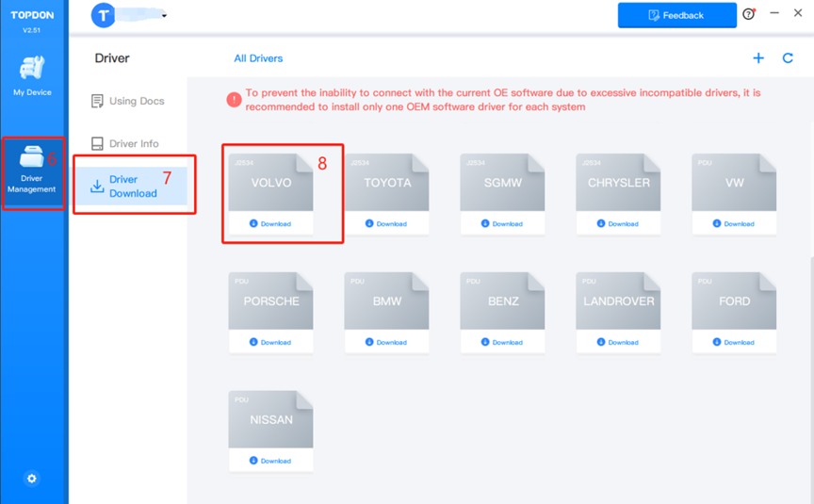Click the Driver section heading
The height and width of the screenshot is (504, 814).
pyautogui.click(x=112, y=58)
